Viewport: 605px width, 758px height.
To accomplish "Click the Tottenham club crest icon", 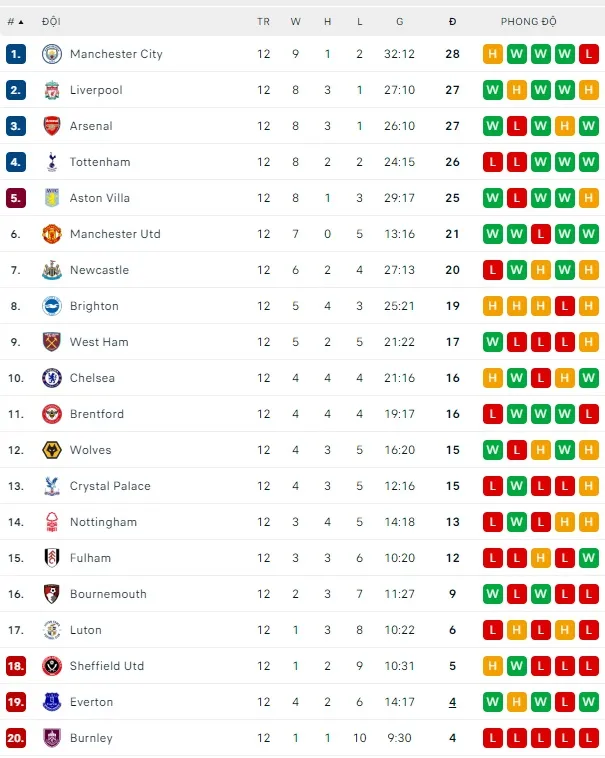I will coord(51,162).
